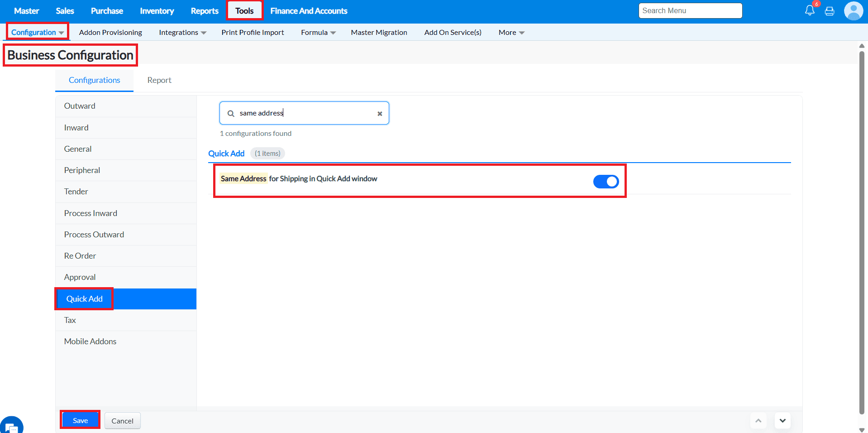Viewport: 868px width, 433px height.
Task: Expand the Integrations dropdown
Action: (x=182, y=33)
